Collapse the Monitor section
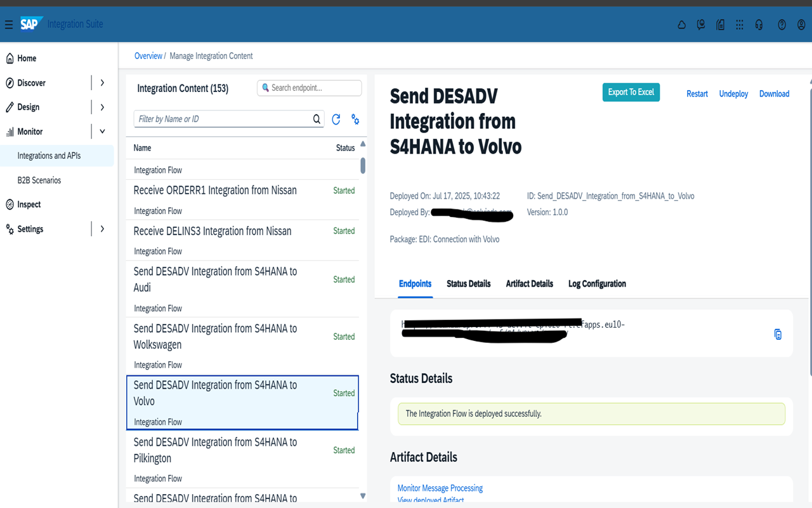Screen dimensions: 812x508 tap(102, 131)
